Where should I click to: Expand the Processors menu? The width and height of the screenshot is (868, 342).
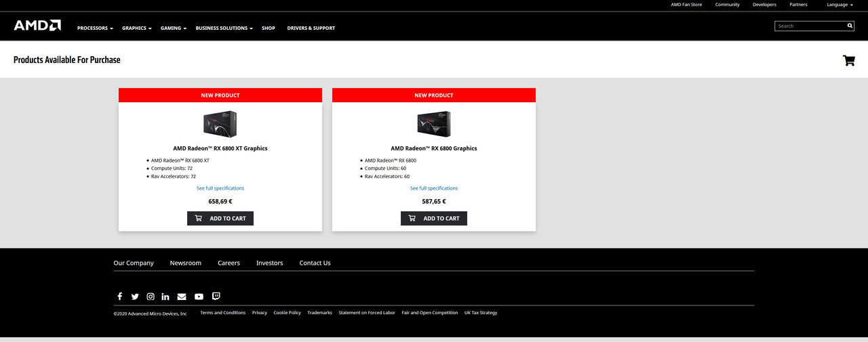[x=95, y=28]
